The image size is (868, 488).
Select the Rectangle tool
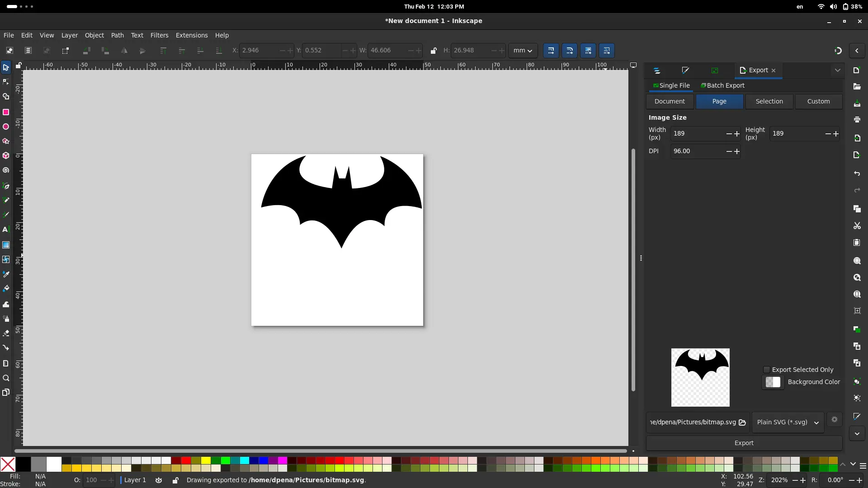tap(6, 112)
